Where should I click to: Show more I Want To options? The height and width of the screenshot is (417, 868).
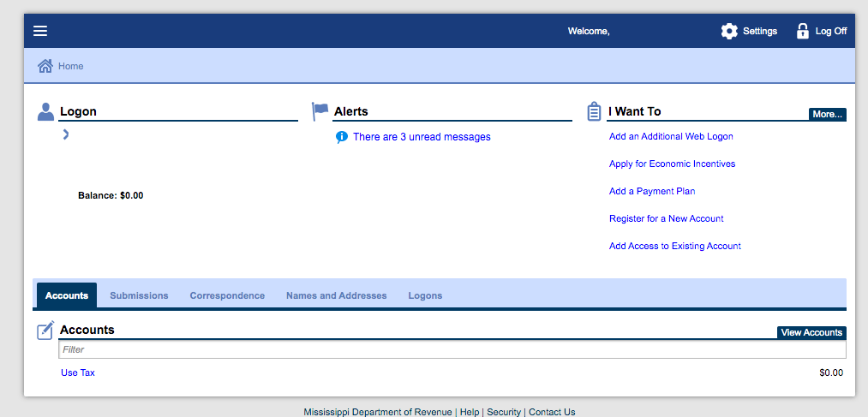point(827,114)
